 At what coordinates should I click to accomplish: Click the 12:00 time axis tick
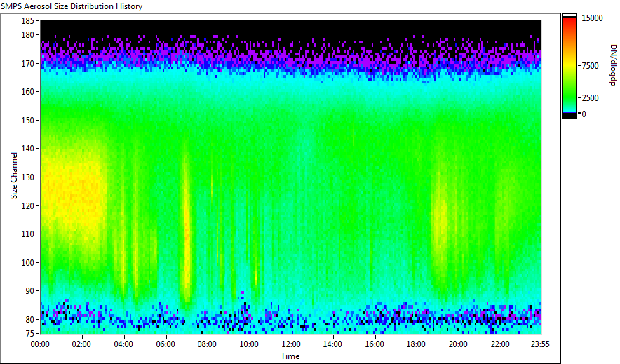coord(290,344)
